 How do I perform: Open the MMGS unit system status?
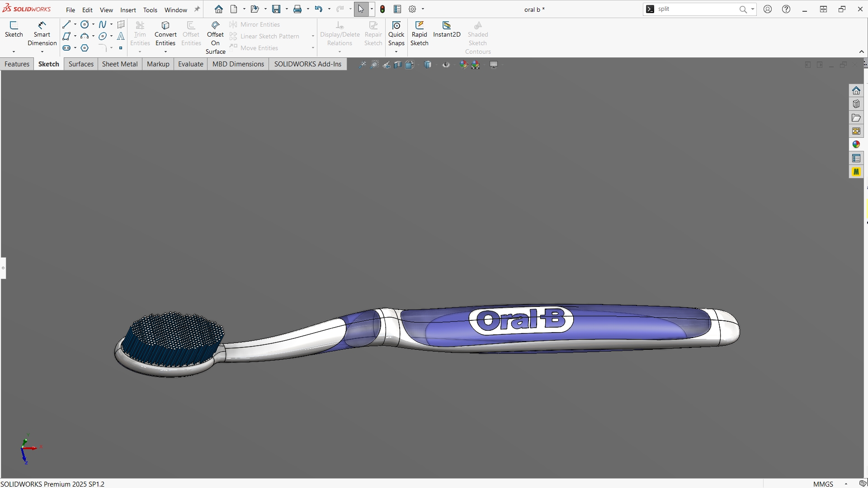pyautogui.click(x=823, y=484)
